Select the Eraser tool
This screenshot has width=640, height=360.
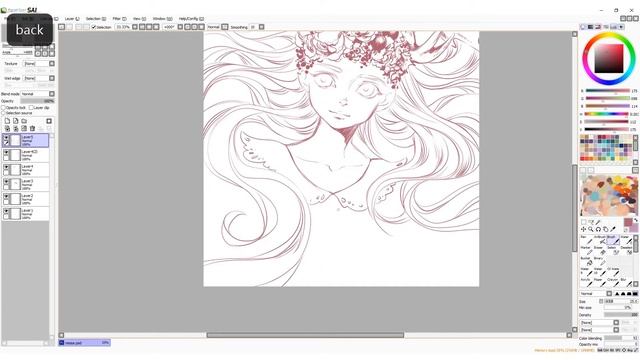click(x=600, y=251)
